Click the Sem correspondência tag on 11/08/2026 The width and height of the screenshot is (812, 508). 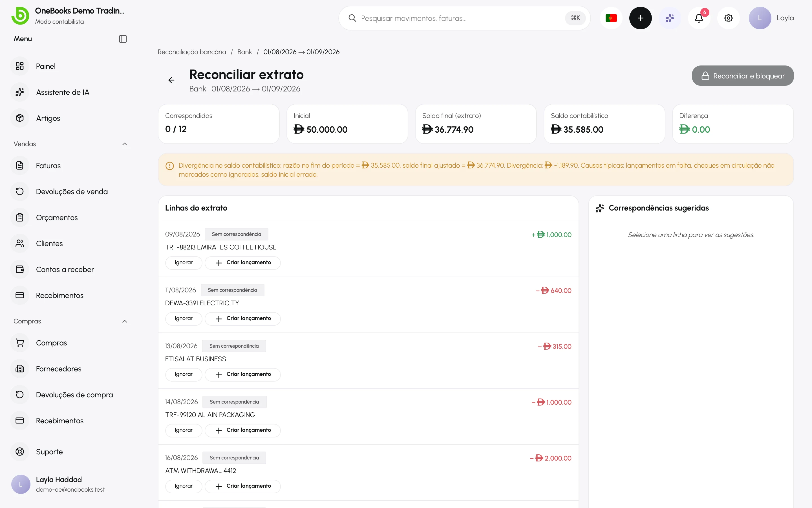(x=232, y=290)
